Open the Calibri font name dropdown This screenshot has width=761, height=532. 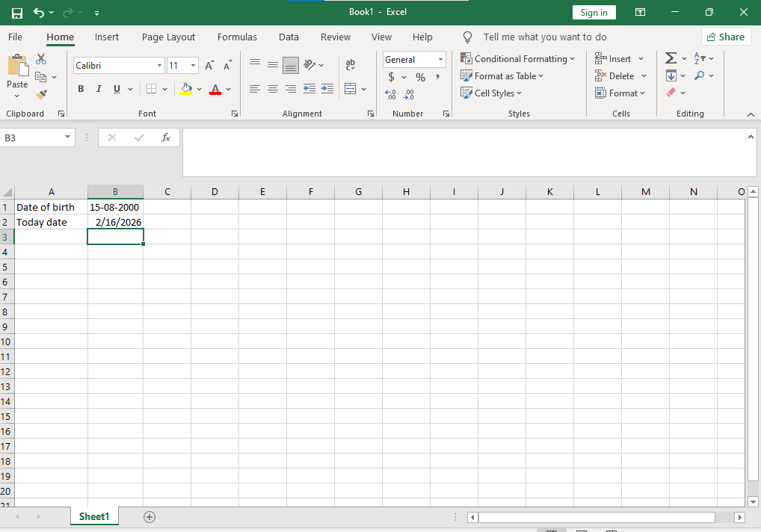click(159, 66)
